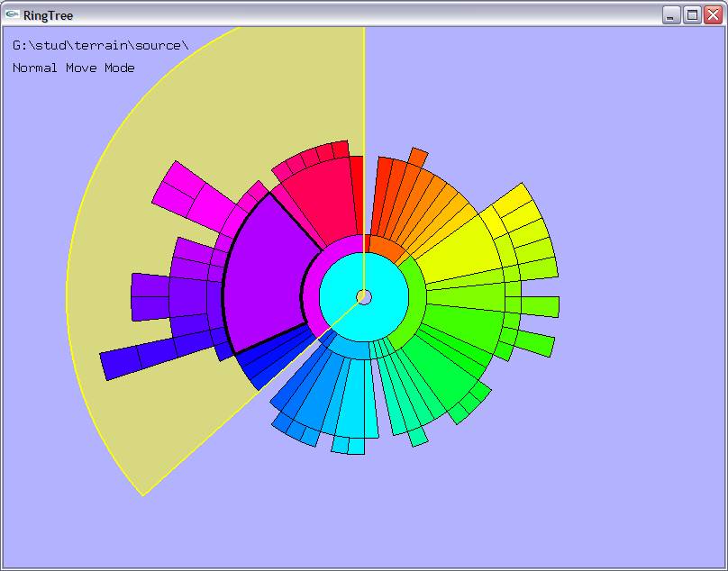Select the small root circle at the ring center
Image resolution: width=728 pixels, height=571 pixels.
364,296
